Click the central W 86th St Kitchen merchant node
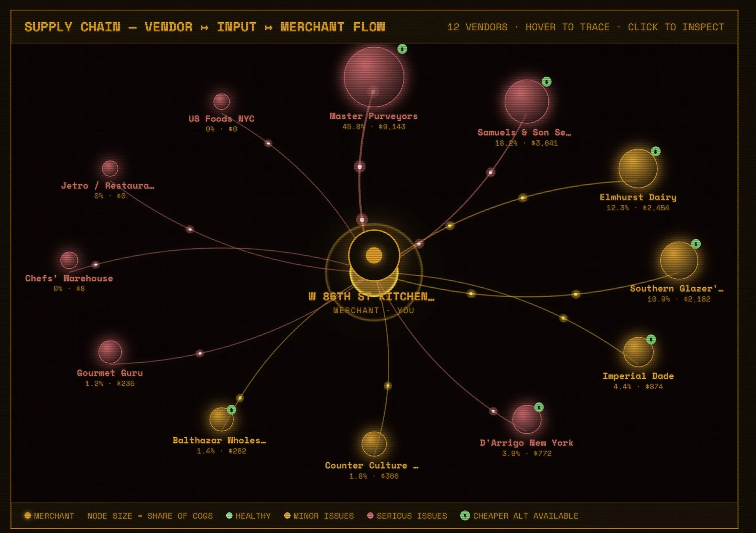The width and height of the screenshot is (756, 533). pos(374,255)
